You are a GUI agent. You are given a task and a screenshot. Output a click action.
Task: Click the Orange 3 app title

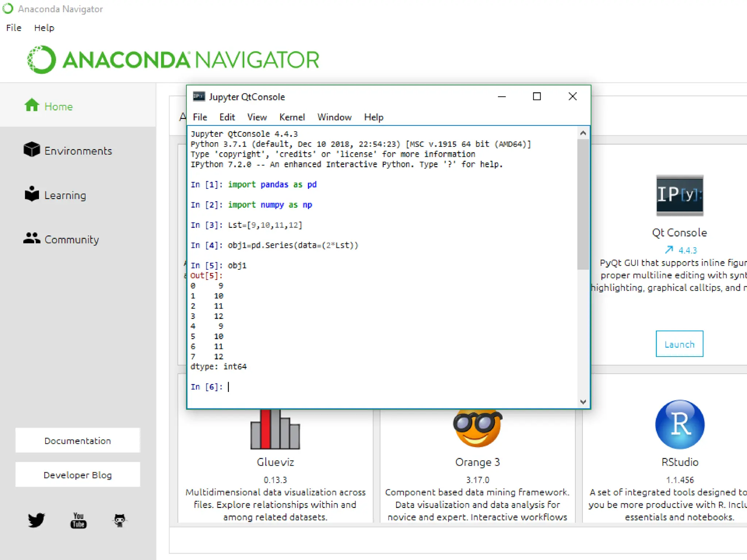click(477, 462)
